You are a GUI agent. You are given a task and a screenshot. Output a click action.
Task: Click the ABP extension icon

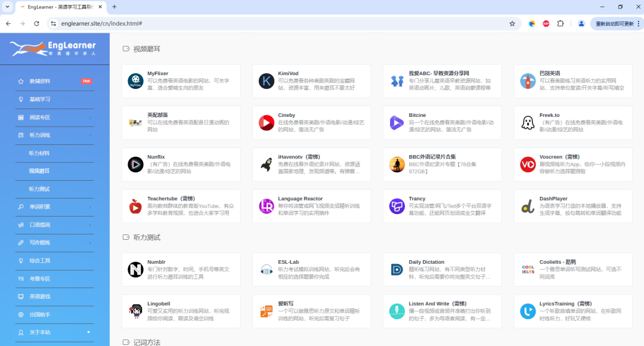tap(546, 24)
